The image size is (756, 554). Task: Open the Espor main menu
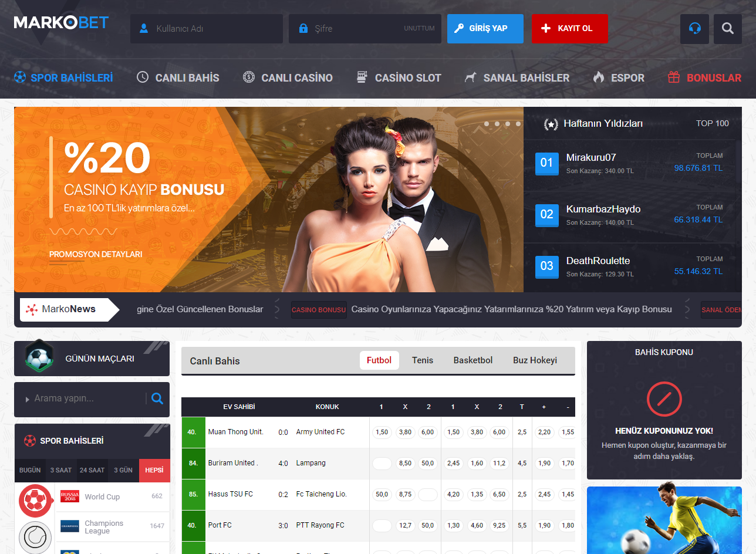point(619,77)
